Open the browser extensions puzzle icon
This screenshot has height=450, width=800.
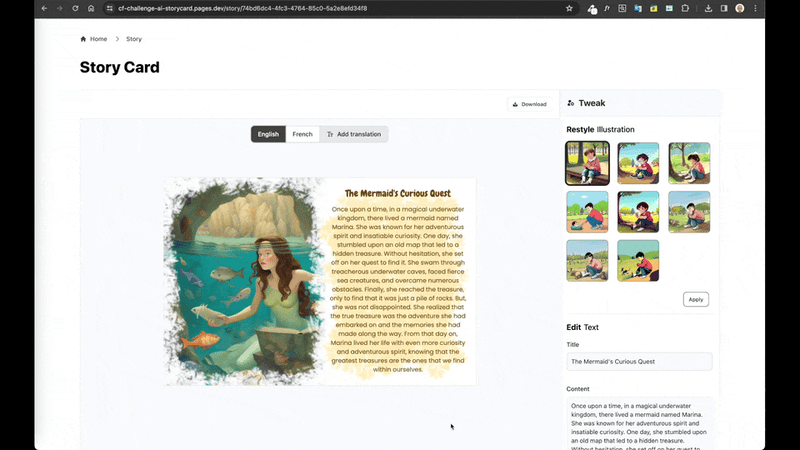685,8
